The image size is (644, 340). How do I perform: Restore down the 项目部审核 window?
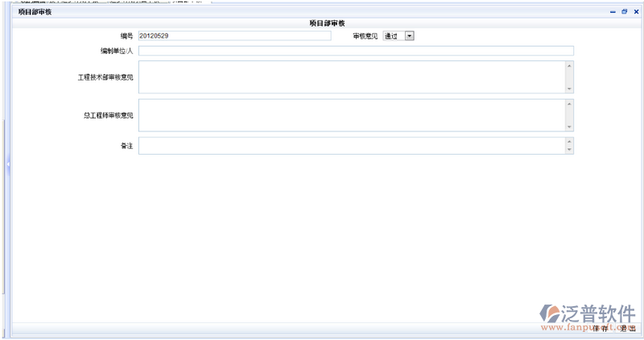click(625, 12)
